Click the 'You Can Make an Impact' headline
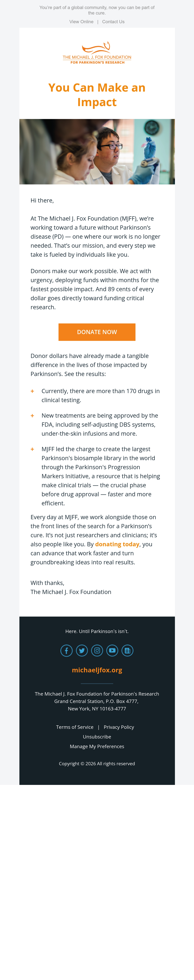 pos(97,95)
